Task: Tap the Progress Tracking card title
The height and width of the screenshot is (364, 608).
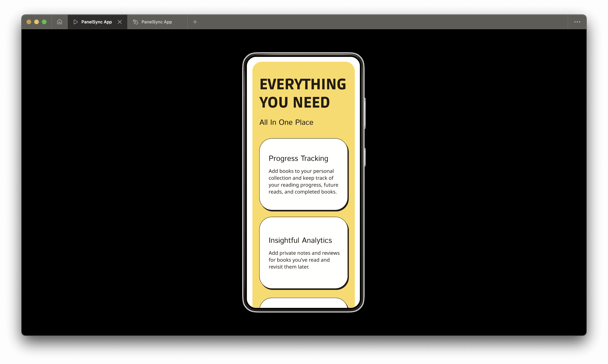Action: [x=298, y=158]
